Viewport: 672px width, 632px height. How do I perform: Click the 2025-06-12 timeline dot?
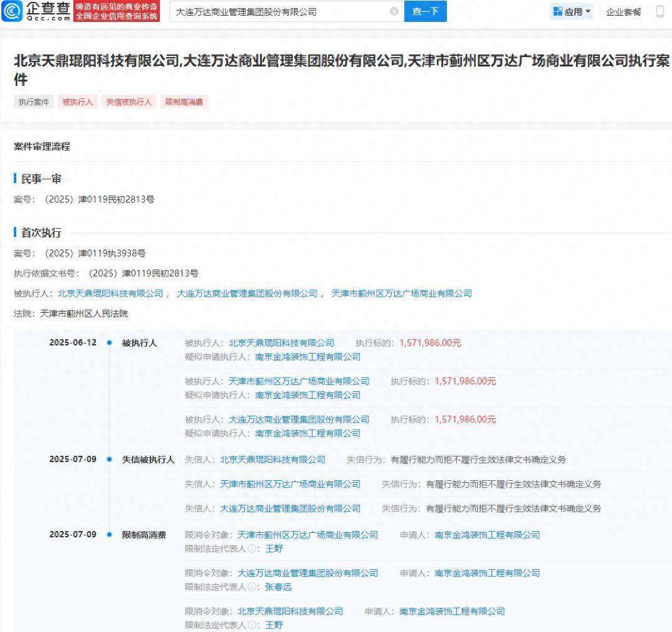point(109,342)
